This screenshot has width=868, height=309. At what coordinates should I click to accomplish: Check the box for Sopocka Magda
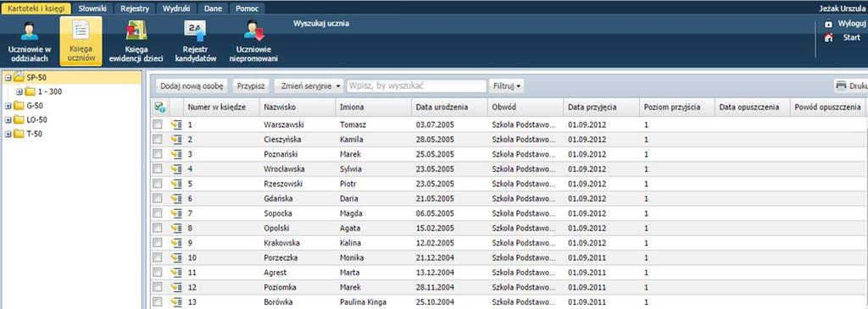point(158,213)
